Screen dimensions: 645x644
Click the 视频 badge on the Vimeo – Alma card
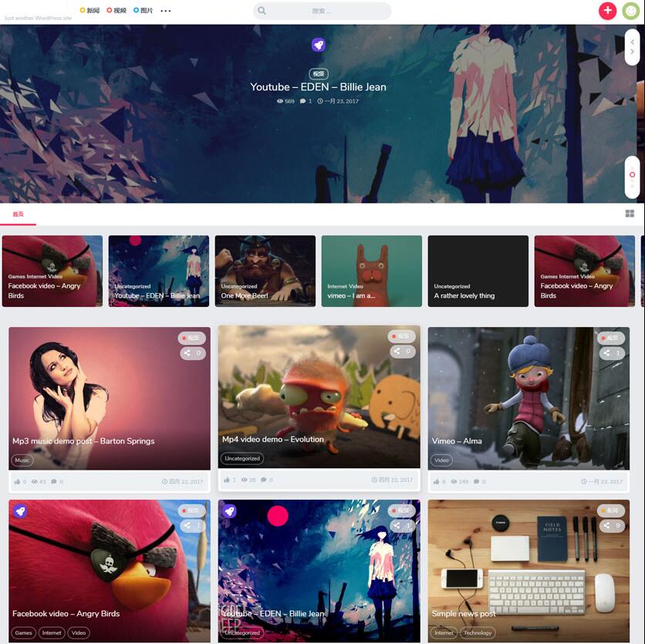(611, 338)
